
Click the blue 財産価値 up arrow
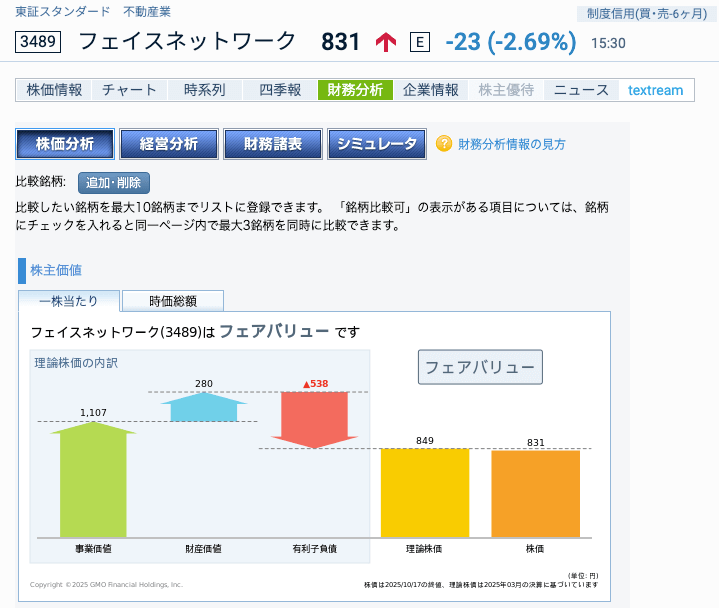tap(203, 407)
